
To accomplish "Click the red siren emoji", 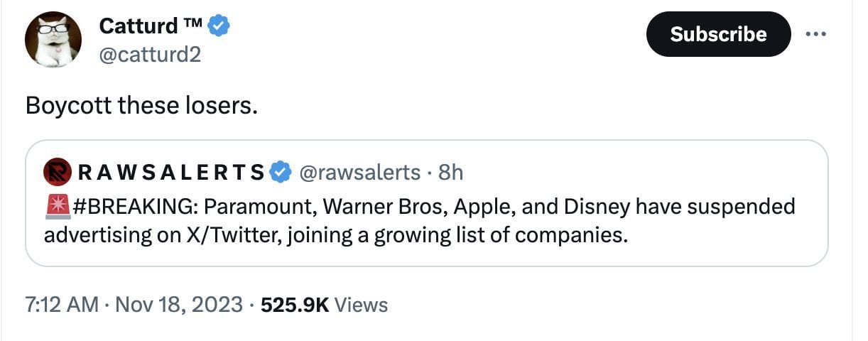I will [x=56, y=207].
